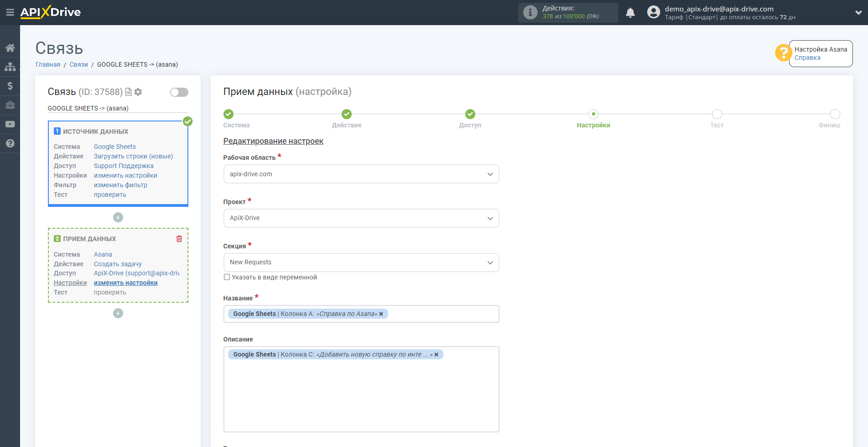Open the connection log document icon

(129, 92)
